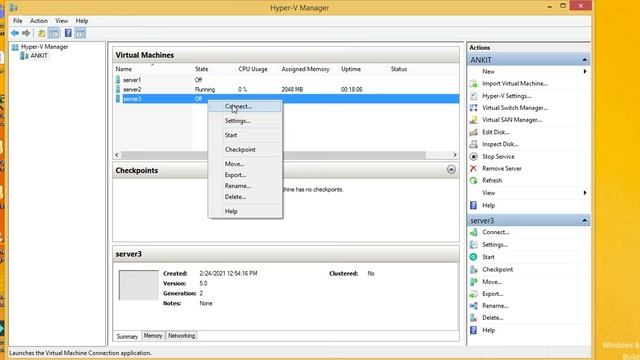Choose Connect... in the context menu
Viewport: 640px width, 360px height.
coord(245,107)
